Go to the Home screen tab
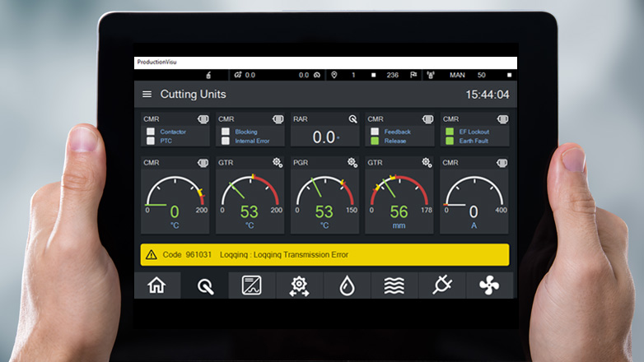 pyautogui.click(x=156, y=285)
